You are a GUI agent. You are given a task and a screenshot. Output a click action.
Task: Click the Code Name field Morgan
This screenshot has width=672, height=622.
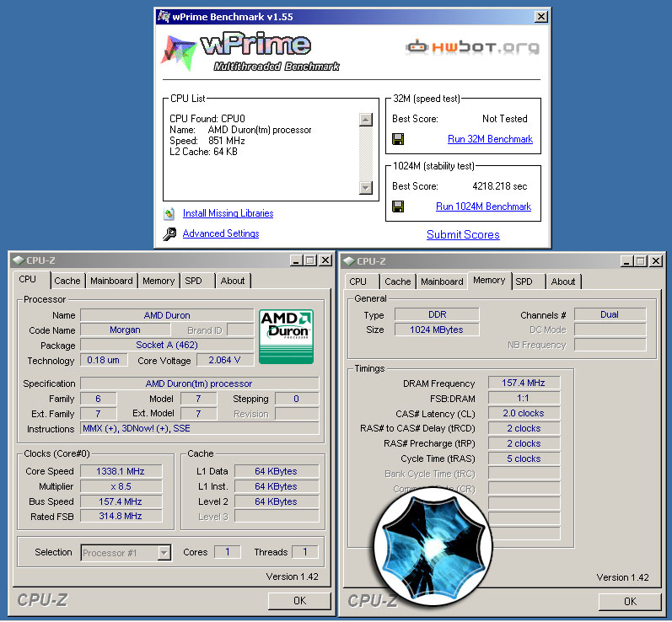coord(125,330)
